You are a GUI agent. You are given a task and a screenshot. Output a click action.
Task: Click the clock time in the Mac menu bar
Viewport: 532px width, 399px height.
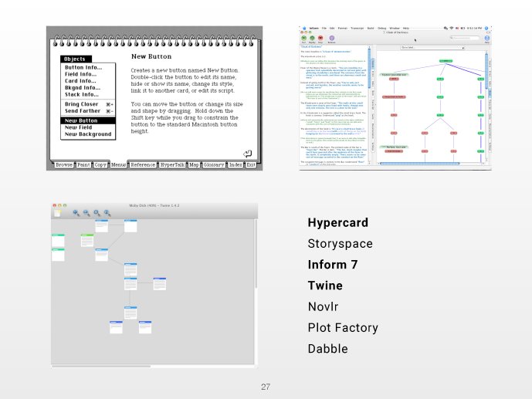coord(474,28)
